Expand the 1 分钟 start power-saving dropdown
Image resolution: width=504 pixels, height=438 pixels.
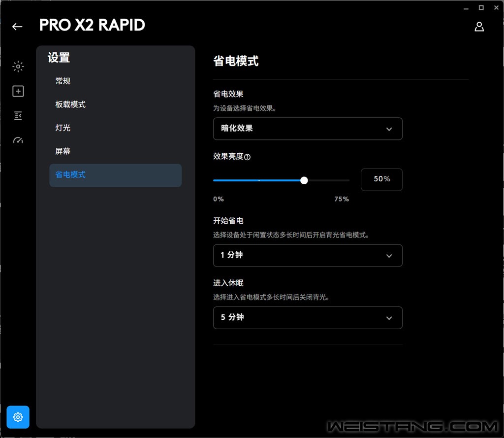(x=308, y=256)
